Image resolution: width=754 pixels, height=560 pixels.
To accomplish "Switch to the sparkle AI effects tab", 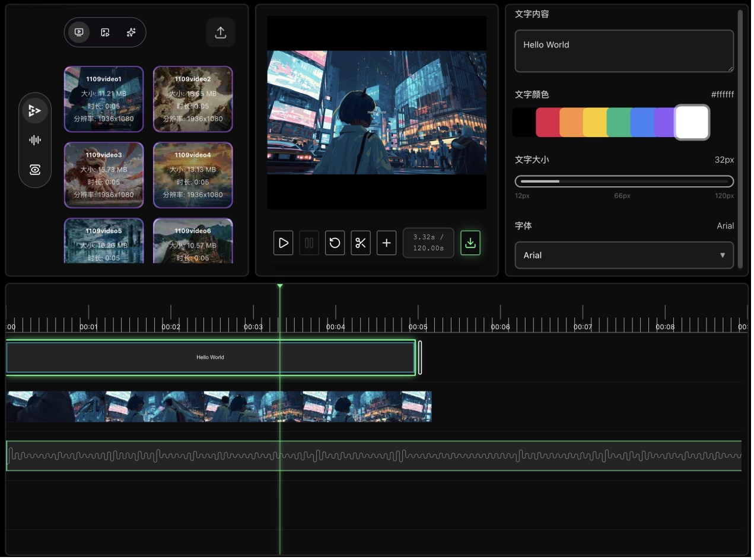I will click(131, 33).
